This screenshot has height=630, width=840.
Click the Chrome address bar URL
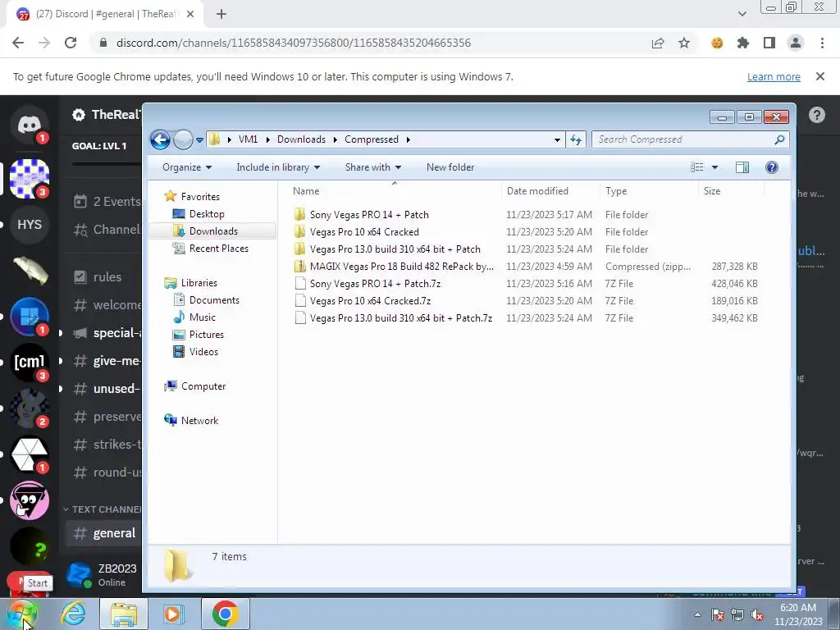point(293,43)
